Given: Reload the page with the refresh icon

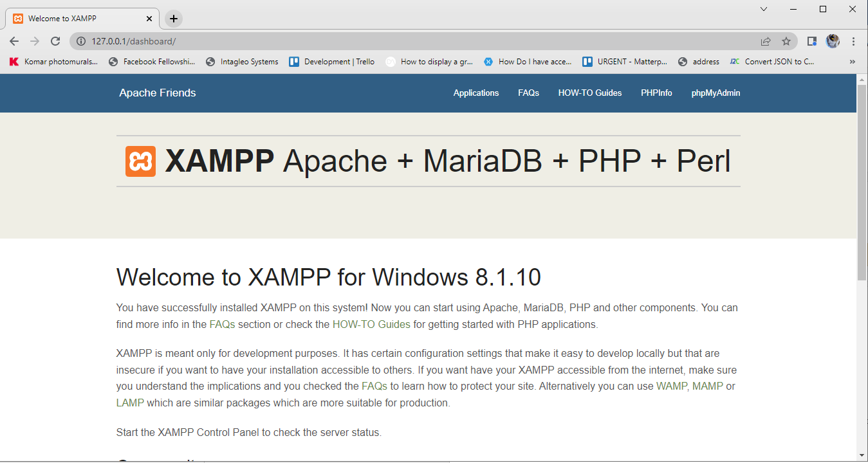Looking at the screenshot, I should [55, 41].
